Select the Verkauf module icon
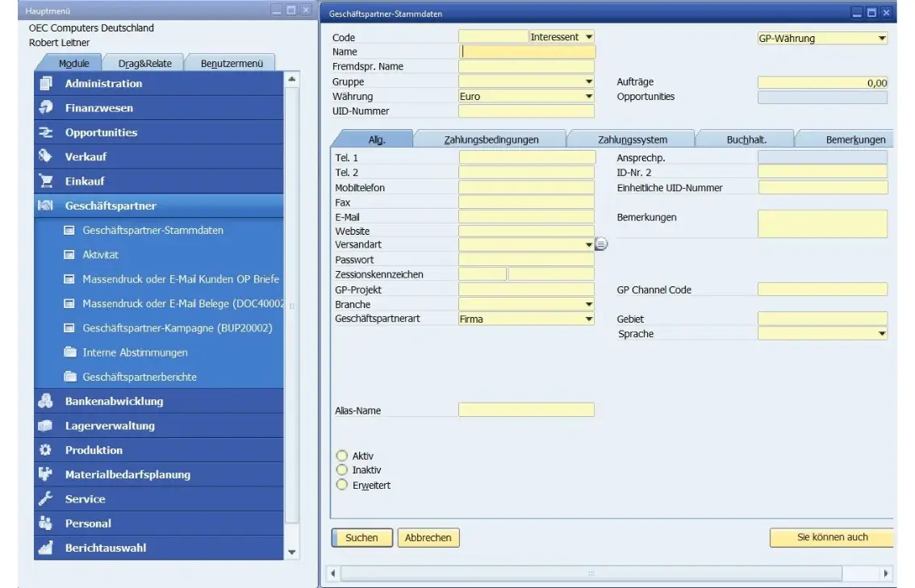This screenshot has width=915, height=588. click(x=44, y=156)
